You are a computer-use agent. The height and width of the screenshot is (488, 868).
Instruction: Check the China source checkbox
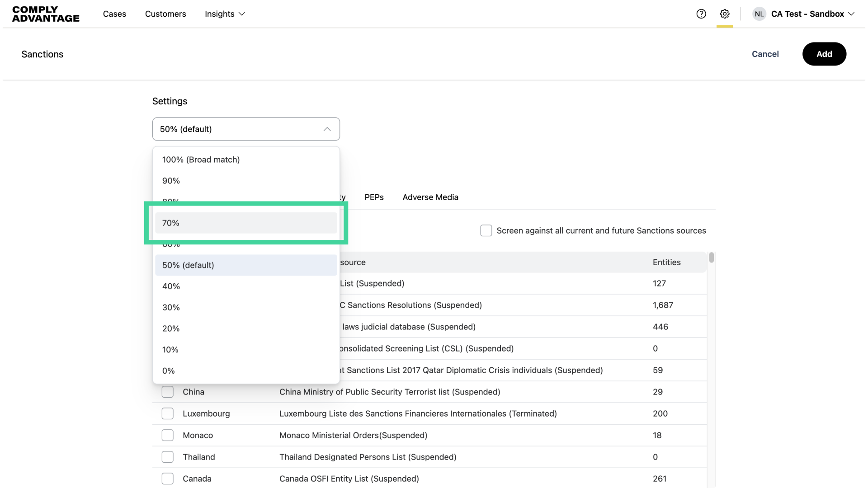pyautogui.click(x=167, y=392)
